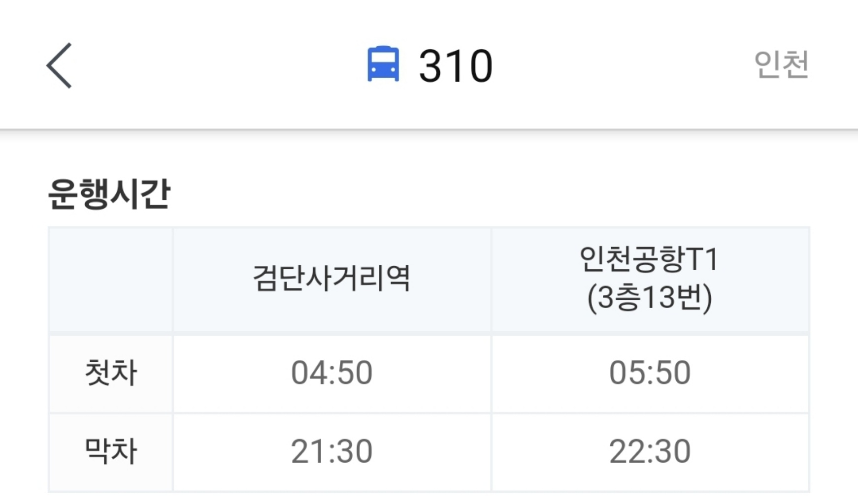
Task: Tap the route number 310 title
Action: click(455, 66)
